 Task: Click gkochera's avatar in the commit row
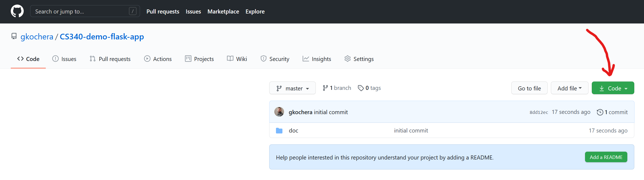(279, 112)
